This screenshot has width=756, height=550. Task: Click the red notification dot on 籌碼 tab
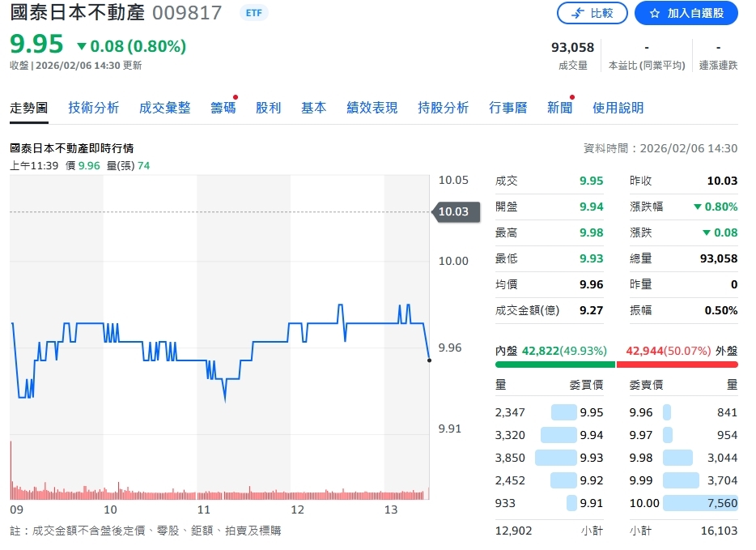click(235, 96)
